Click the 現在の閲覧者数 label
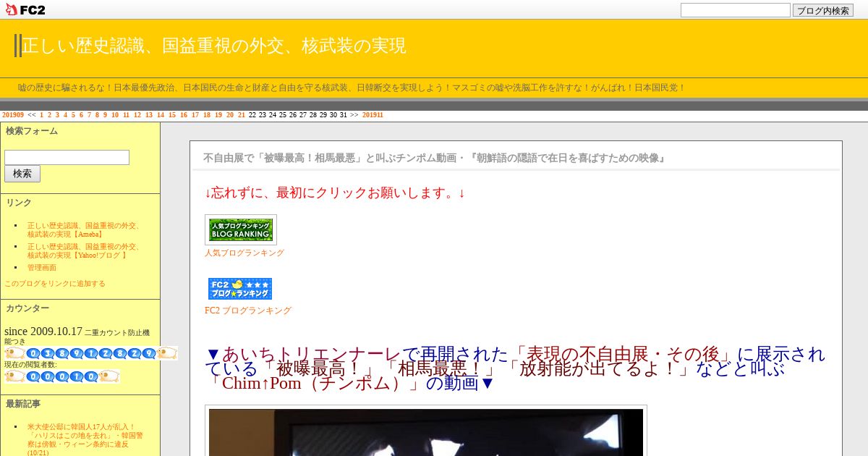The image size is (868, 456). click(30, 365)
